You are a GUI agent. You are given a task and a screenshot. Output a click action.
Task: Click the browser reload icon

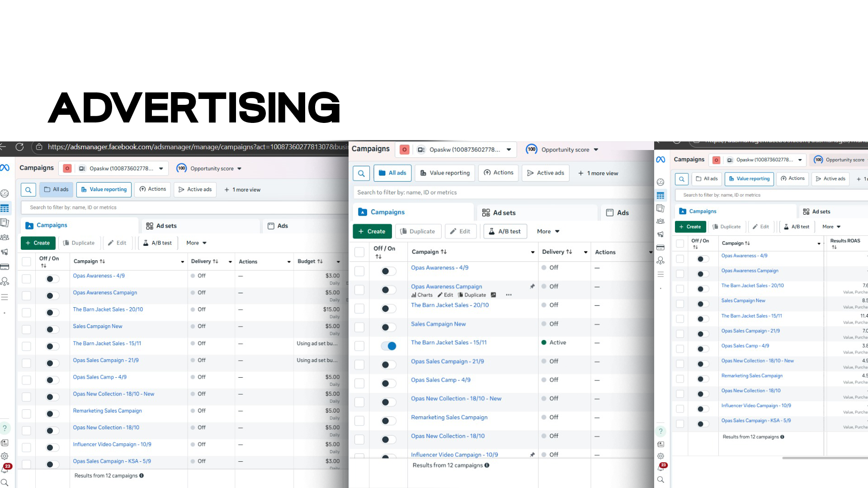coord(19,147)
